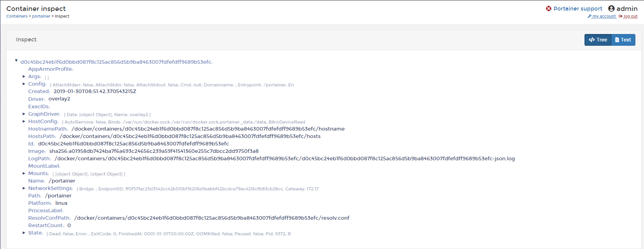The height and width of the screenshot is (249, 644).
Task: Click the NetworkSettings preview text
Action: 198,189
